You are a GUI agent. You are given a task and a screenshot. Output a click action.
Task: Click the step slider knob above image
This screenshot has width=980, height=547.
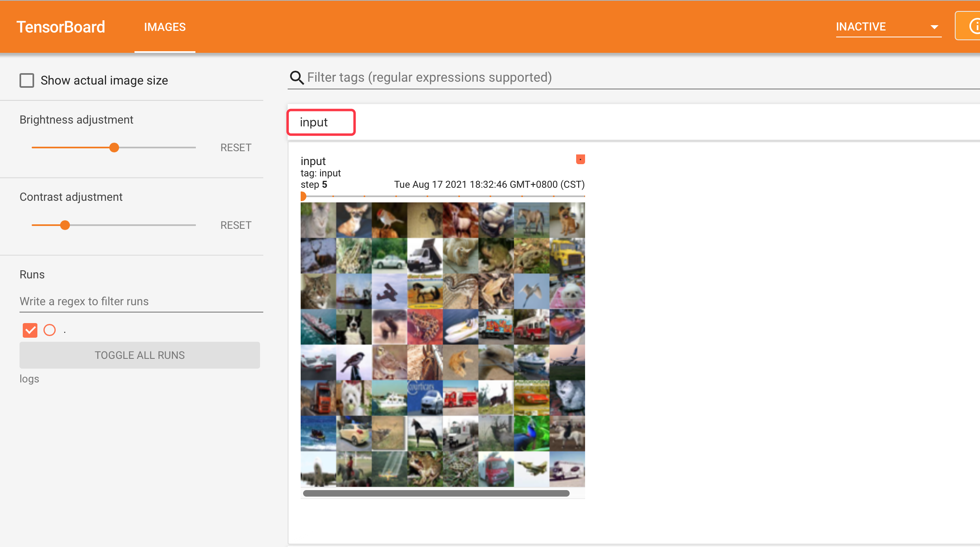303,197
